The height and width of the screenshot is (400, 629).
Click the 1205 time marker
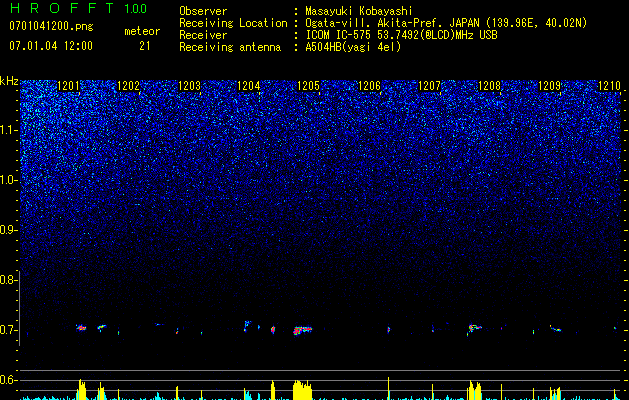point(308,86)
